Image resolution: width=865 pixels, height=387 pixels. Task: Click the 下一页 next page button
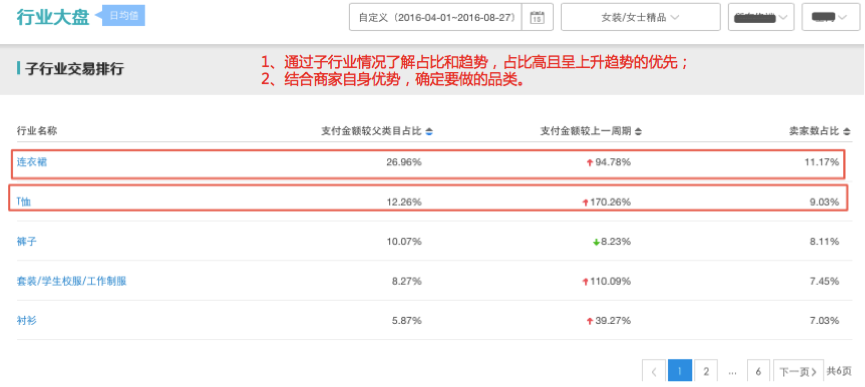click(798, 372)
